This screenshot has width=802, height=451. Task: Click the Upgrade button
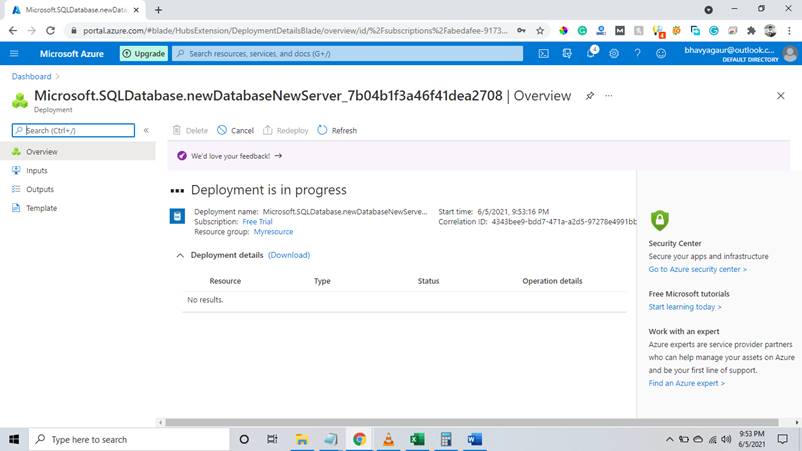pos(144,54)
